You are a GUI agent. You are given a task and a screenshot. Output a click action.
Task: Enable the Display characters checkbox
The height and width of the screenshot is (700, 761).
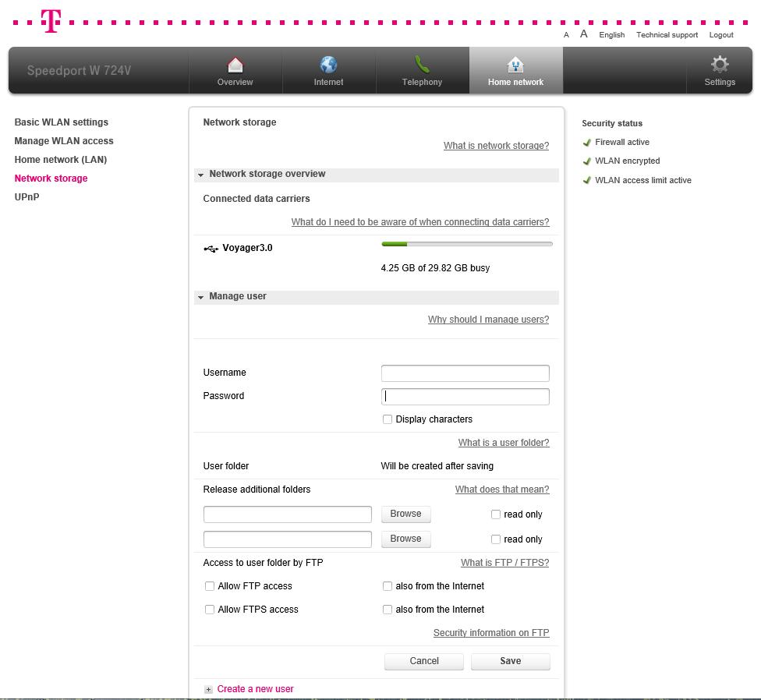pyautogui.click(x=388, y=419)
